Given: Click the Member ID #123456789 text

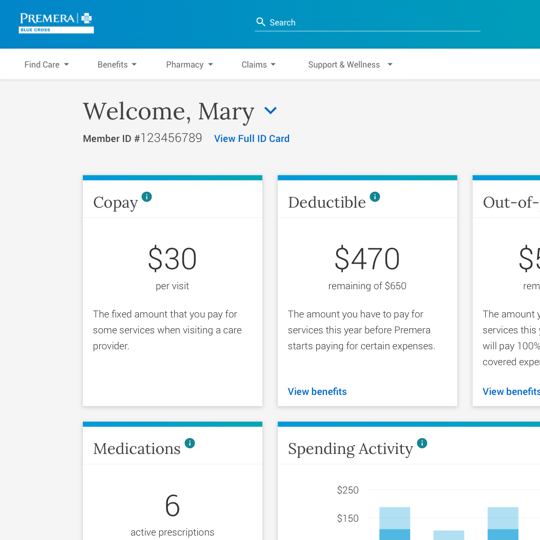Looking at the screenshot, I should point(143,138).
